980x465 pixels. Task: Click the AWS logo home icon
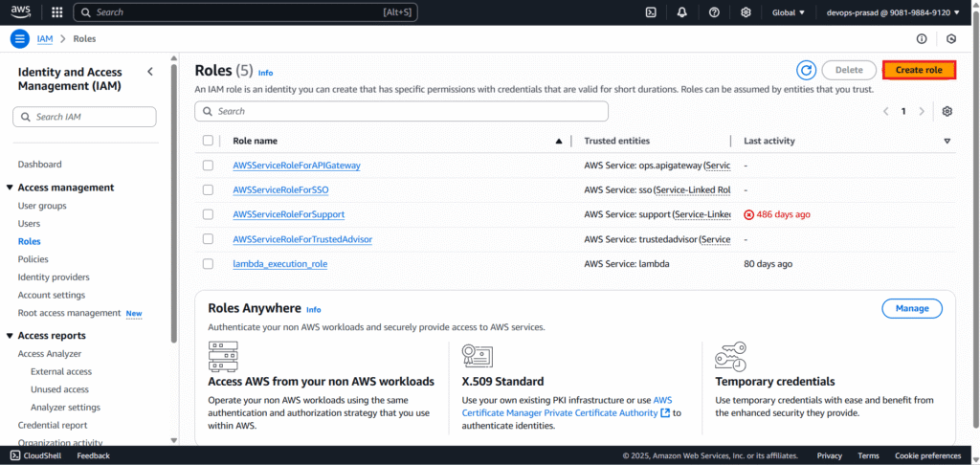pyautogui.click(x=21, y=11)
